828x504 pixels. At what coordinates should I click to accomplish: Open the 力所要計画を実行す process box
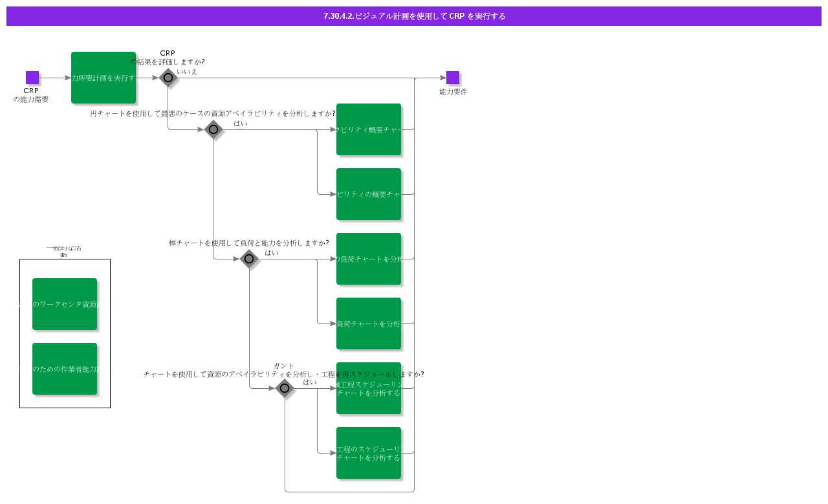[x=103, y=78]
